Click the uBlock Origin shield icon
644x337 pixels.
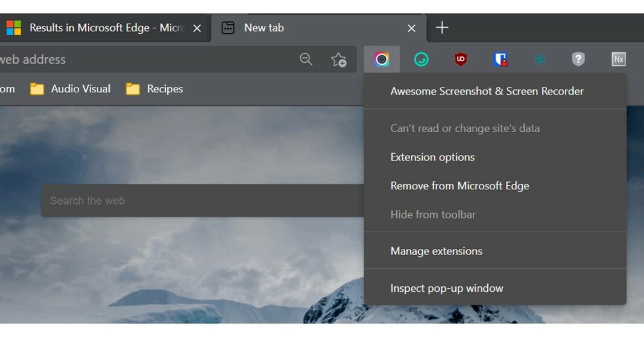coord(461,60)
